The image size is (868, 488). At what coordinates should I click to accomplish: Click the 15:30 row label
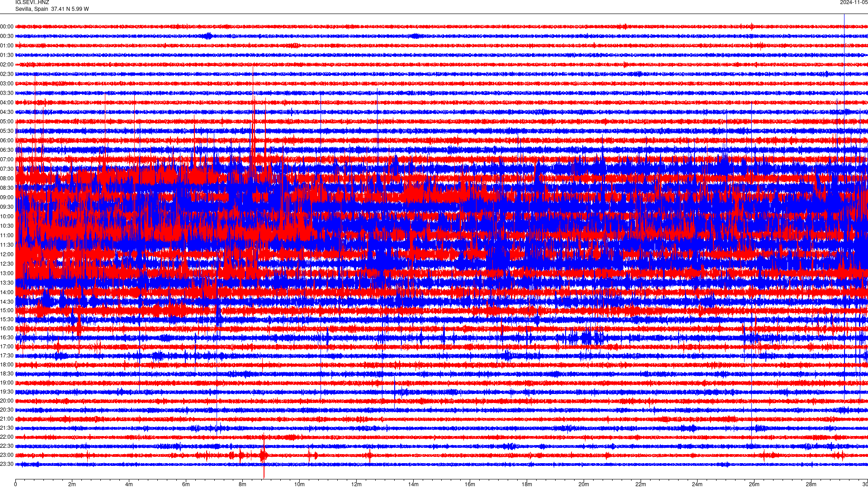point(7,319)
